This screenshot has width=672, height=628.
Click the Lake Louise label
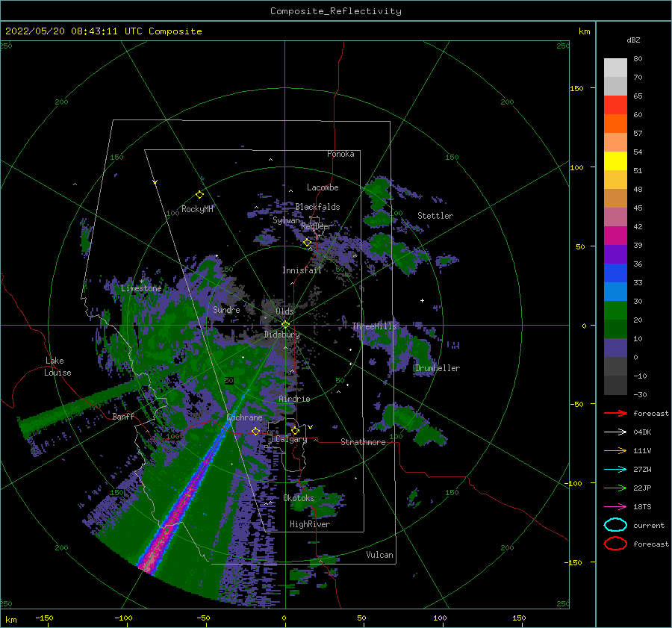coord(57,367)
